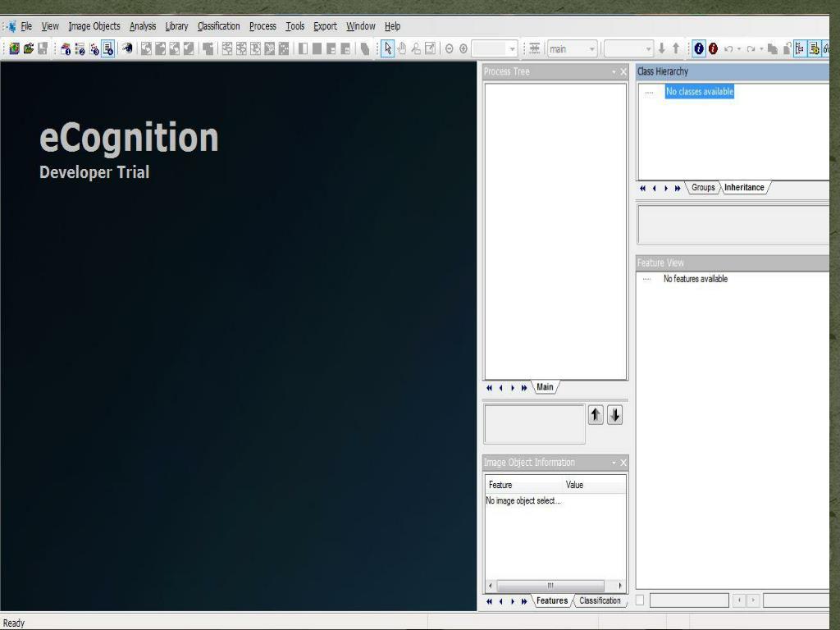Switch to view settings preset number 3

tap(94, 48)
